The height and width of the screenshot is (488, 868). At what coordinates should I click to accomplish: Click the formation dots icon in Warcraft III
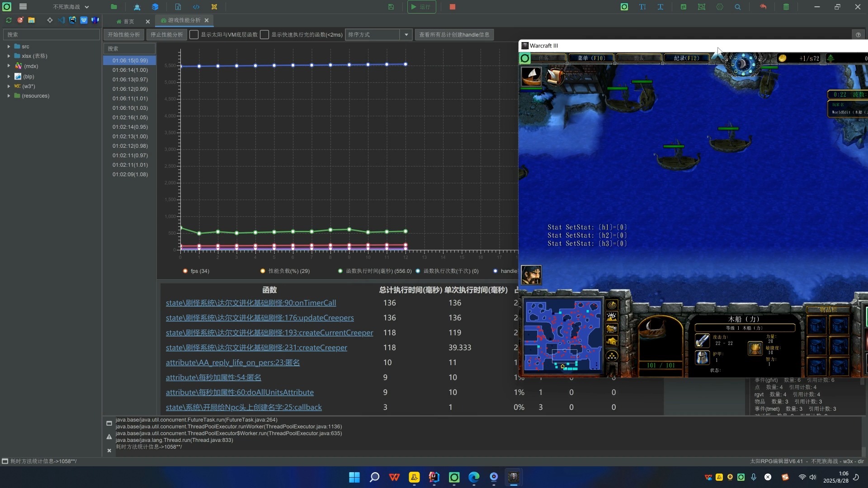click(612, 356)
